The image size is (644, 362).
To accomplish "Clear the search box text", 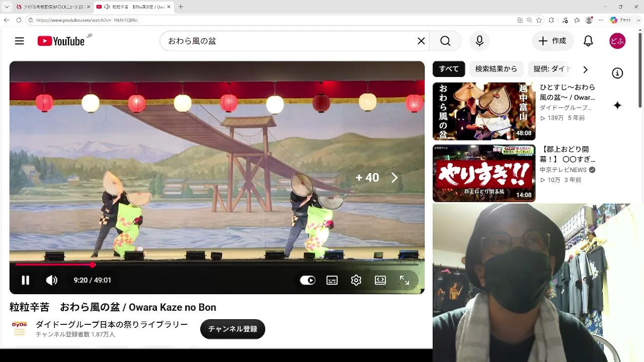I will 421,41.
